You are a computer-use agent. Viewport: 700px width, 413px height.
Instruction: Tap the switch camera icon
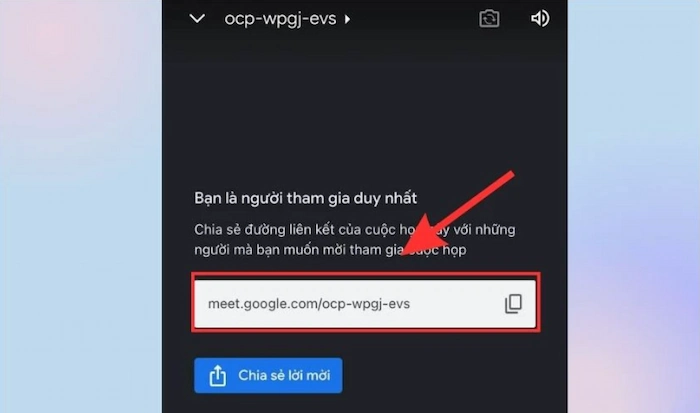(x=489, y=19)
